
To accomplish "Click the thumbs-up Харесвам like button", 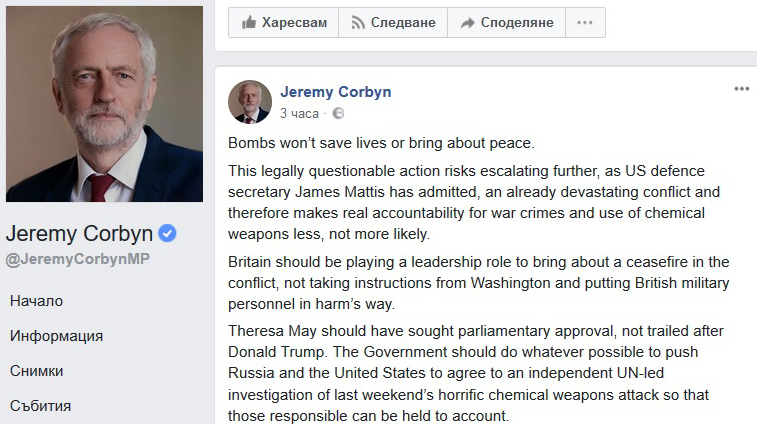I will click(283, 22).
